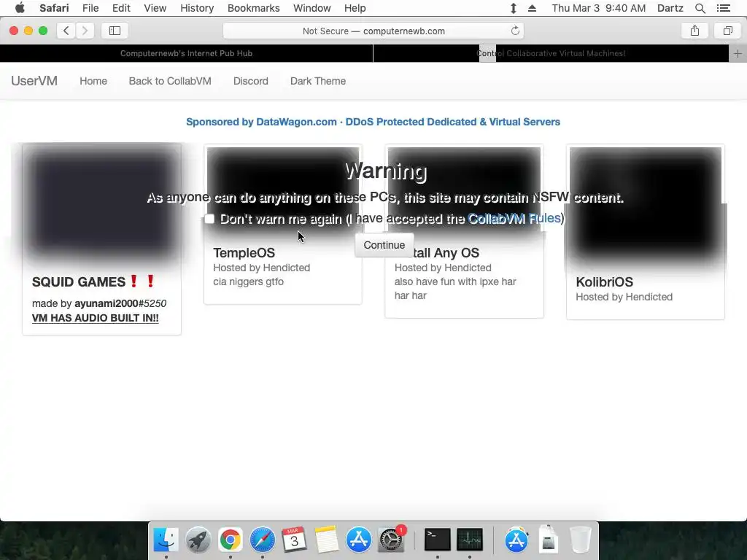Open Calendar icon in the Dock
This screenshot has height=560, width=747.
[294, 540]
